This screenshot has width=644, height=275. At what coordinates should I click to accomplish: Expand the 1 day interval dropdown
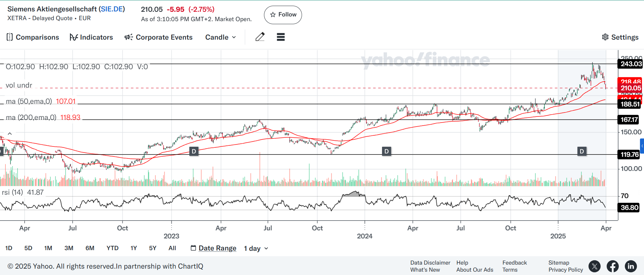pos(256,248)
